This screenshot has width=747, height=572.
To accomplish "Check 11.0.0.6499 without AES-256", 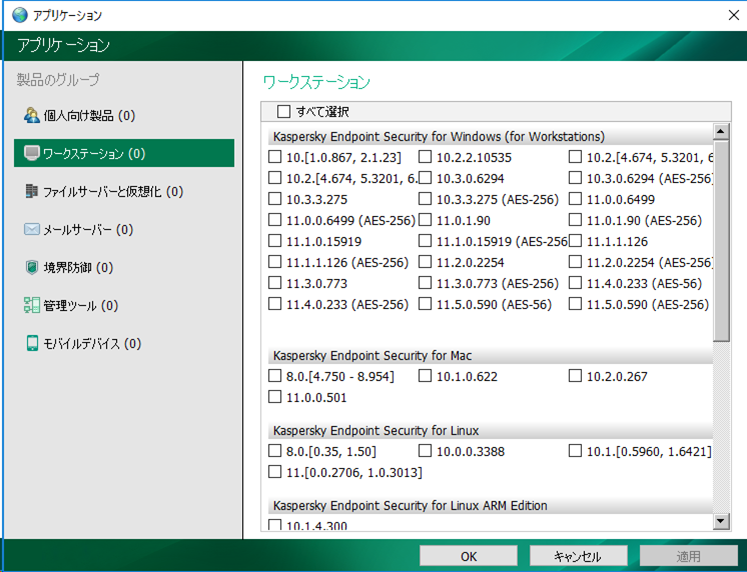I will pos(575,199).
